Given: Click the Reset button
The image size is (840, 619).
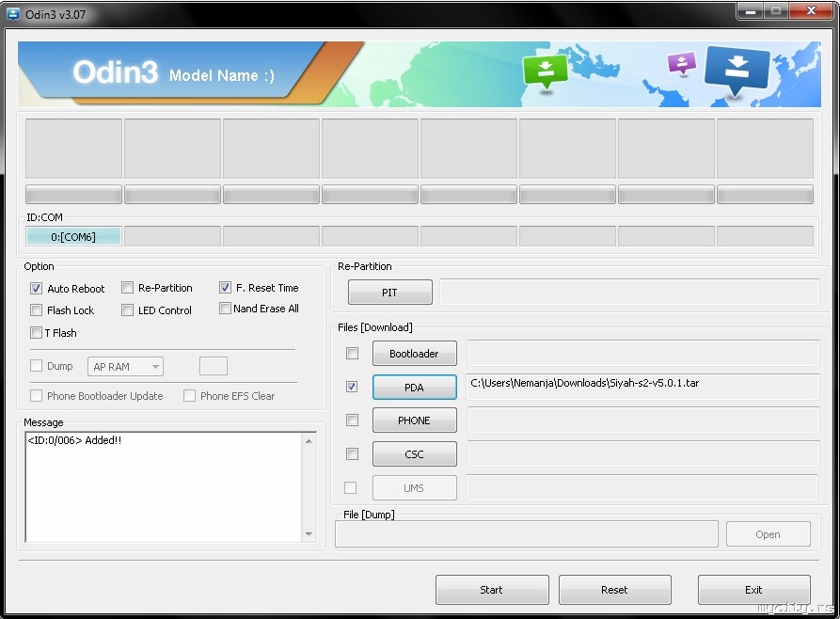Looking at the screenshot, I should pyautogui.click(x=614, y=590).
